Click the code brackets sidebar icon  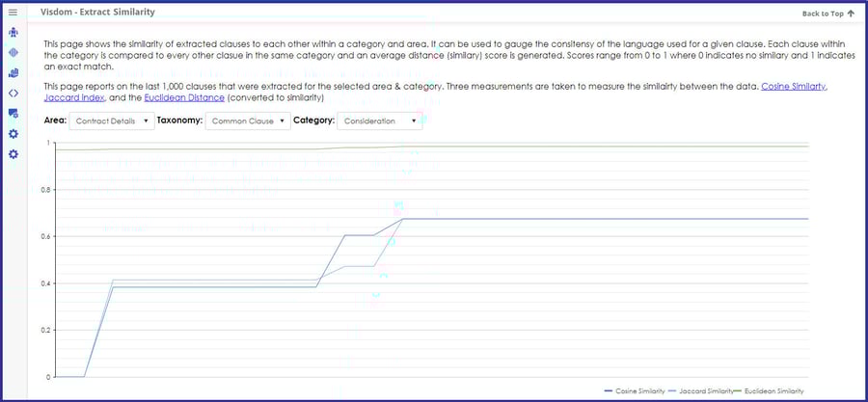(x=14, y=93)
